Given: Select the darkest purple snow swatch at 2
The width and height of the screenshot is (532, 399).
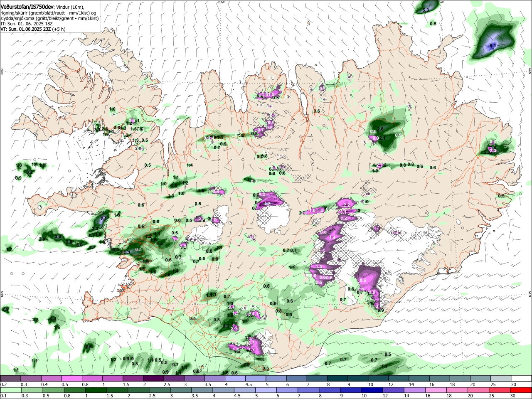Looking at the screenshot, I should click(153, 379).
